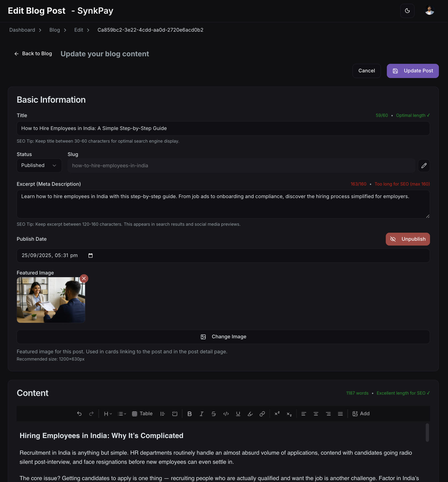Apply Strikethrough formatting
Screen dimensions: 448x482
tap(213, 414)
